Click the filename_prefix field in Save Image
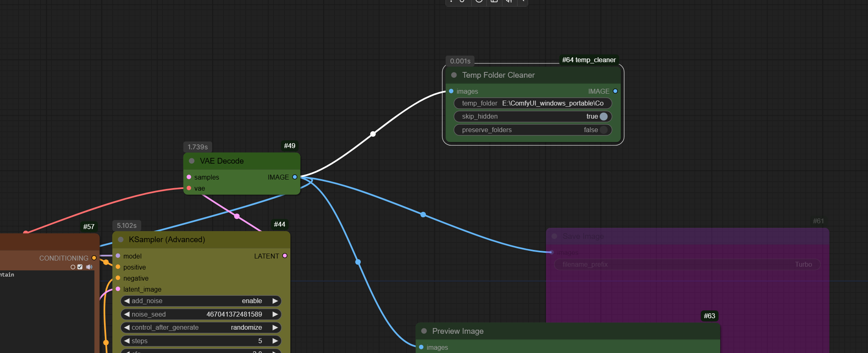The image size is (868, 353). point(687,265)
